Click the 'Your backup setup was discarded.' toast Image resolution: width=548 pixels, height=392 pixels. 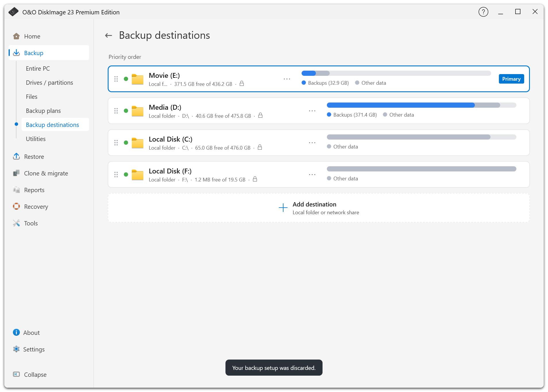coord(274,368)
